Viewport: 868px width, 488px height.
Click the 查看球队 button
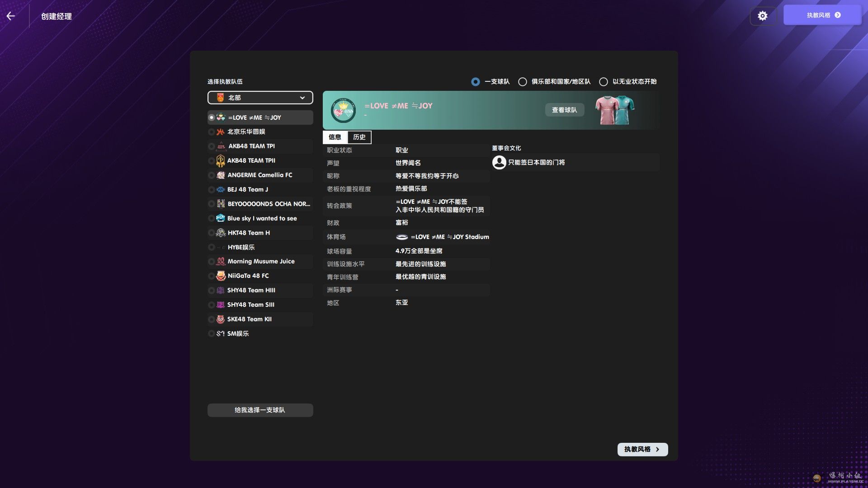[x=565, y=110]
